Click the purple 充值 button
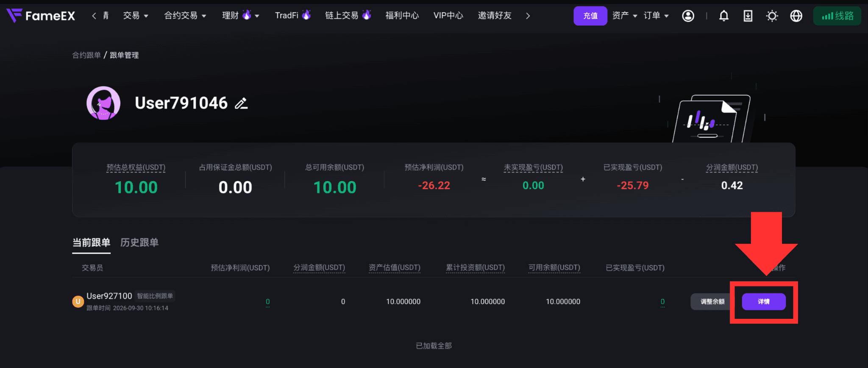Viewport: 868px width, 368px height. click(x=590, y=16)
